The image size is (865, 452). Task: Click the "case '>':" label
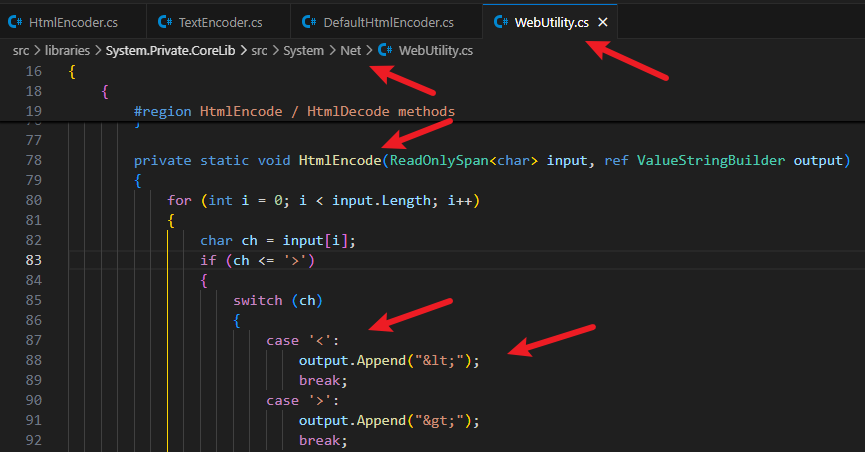303,401
